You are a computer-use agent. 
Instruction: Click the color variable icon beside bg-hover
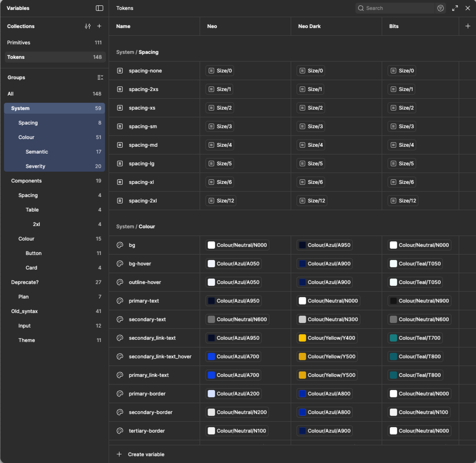click(120, 263)
